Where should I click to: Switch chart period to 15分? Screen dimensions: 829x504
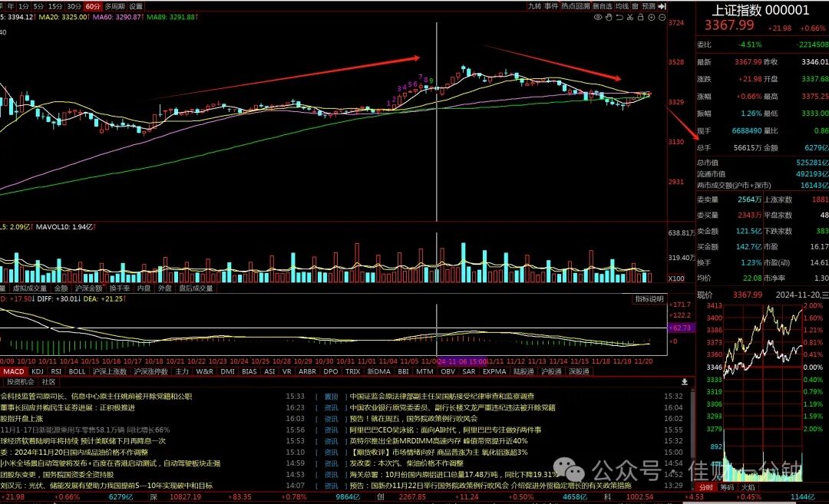55,6
